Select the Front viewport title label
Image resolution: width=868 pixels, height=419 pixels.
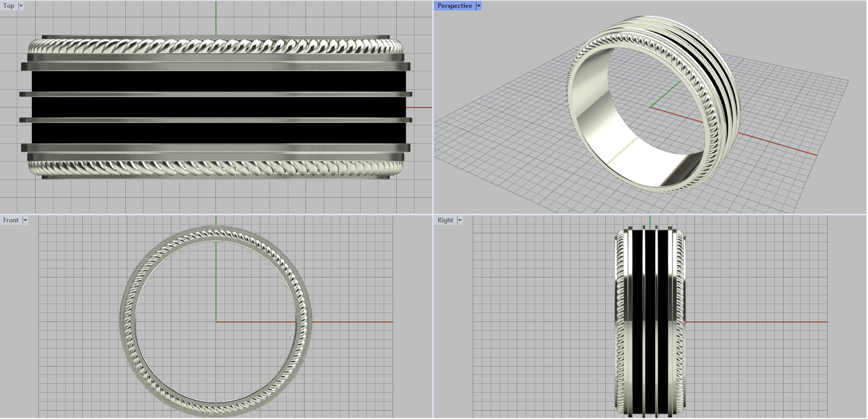coord(11,220)
